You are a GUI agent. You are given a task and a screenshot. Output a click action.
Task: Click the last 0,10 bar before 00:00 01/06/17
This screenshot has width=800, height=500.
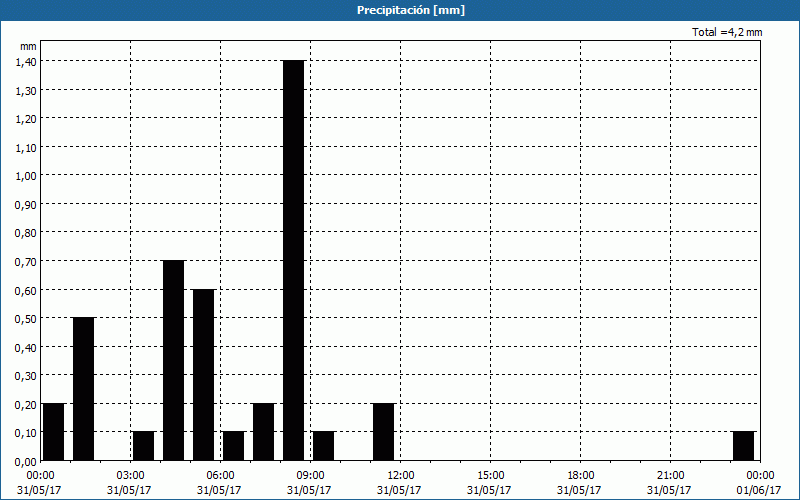pos(743,446)
